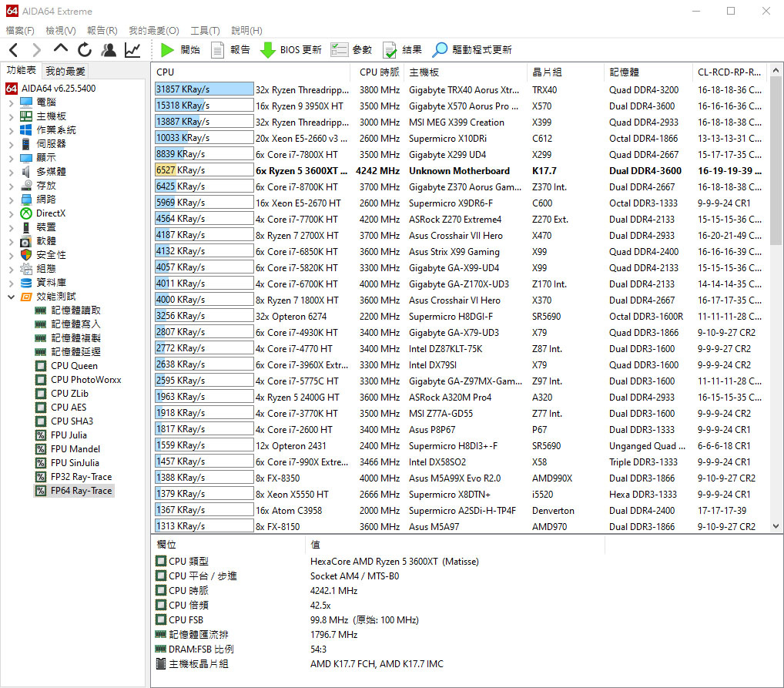Open the FPU Mandel benchmark
The width and height of the screenshot is (784, 688).
[x=68, y=449]
